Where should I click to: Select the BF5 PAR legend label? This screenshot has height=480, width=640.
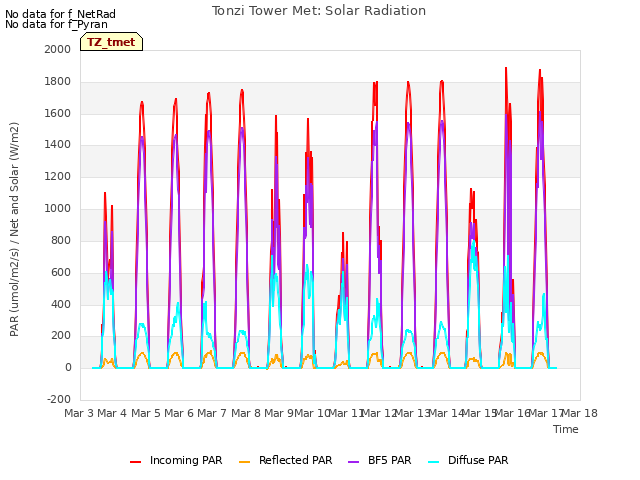tap(389, 460)
